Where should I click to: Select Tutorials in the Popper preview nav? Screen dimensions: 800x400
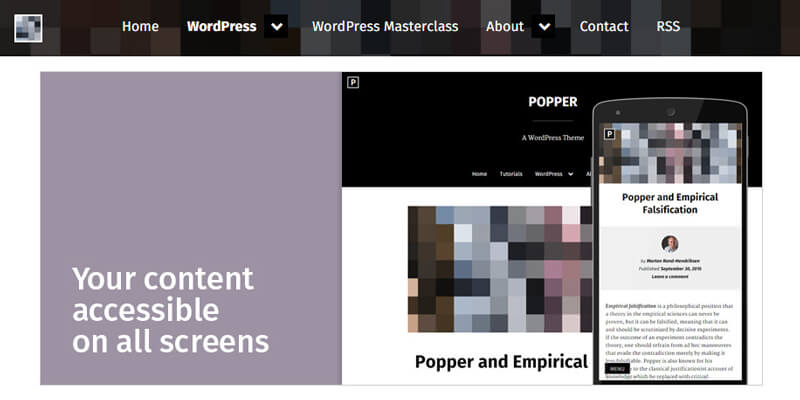511,174
